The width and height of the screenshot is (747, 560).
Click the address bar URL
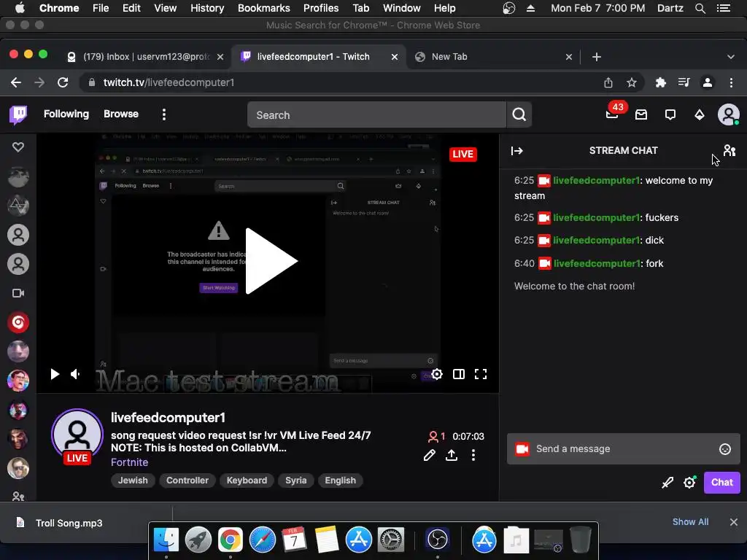tap(169, 82)
